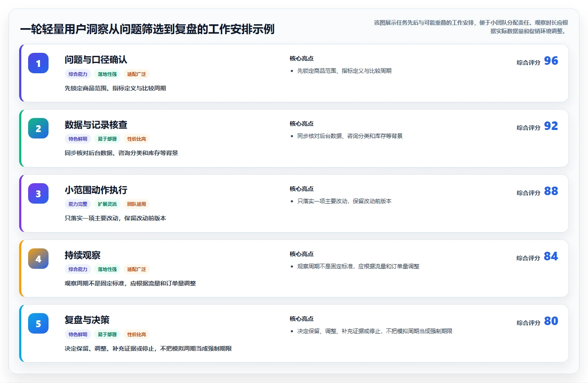
Task: Click 综合评分 label beside score 96
Action: pos(528,63)
